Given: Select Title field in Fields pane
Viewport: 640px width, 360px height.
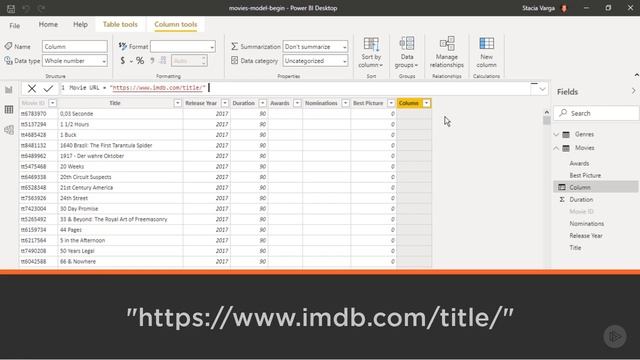Looking at the screenshot, I should coord(575,248).
